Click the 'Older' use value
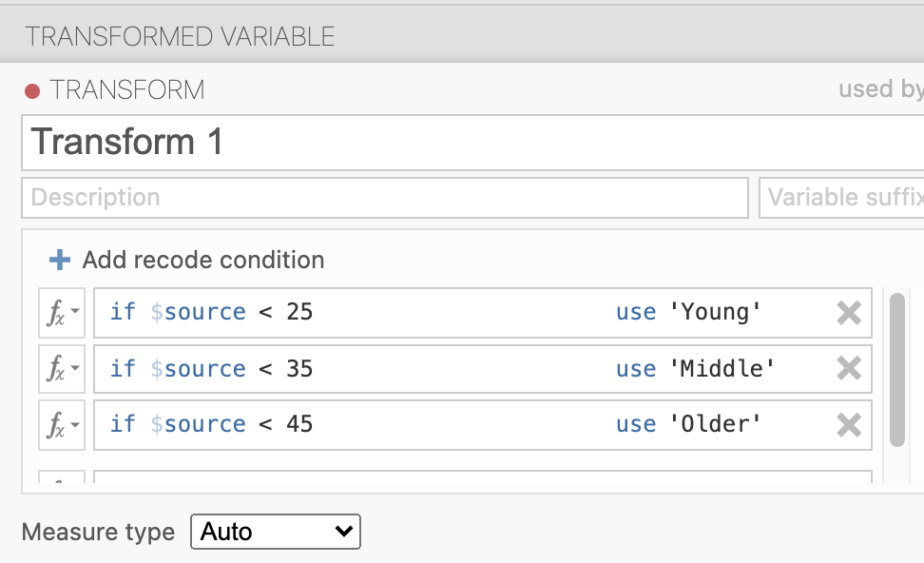This screenshot has width=924, height=563. point(722,424)
